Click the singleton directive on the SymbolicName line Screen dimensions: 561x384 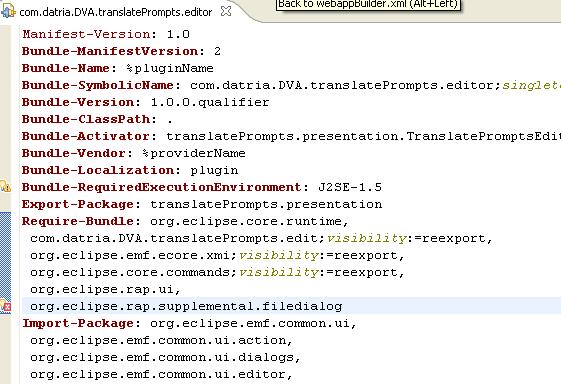click(x=532, y=85)
